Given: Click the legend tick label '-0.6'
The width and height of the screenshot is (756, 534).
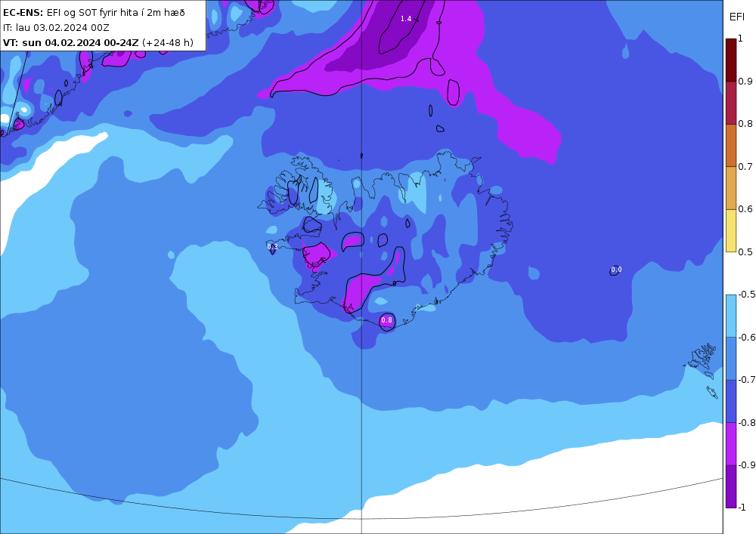Looking at the screenshot, I should (x=746, y=337).
